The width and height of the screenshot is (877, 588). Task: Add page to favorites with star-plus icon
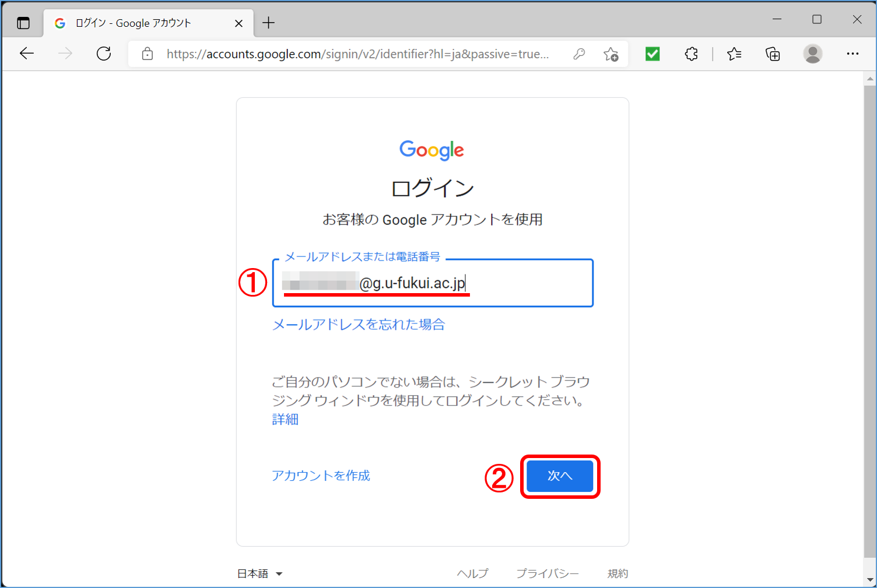611,54
